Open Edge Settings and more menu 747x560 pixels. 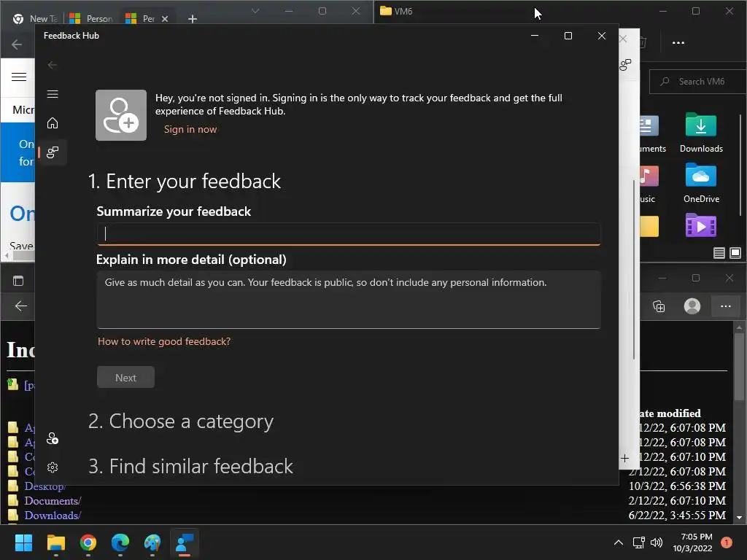click(726, 306)
